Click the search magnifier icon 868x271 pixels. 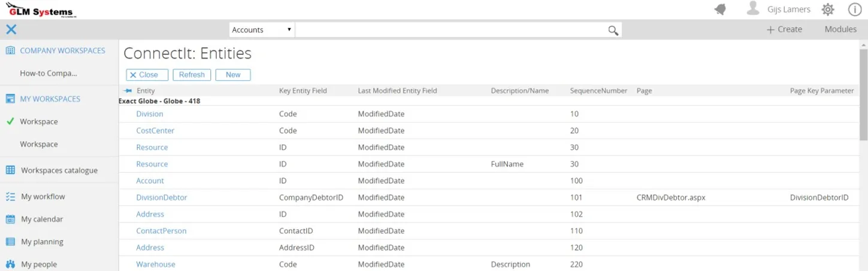[613, 31]
